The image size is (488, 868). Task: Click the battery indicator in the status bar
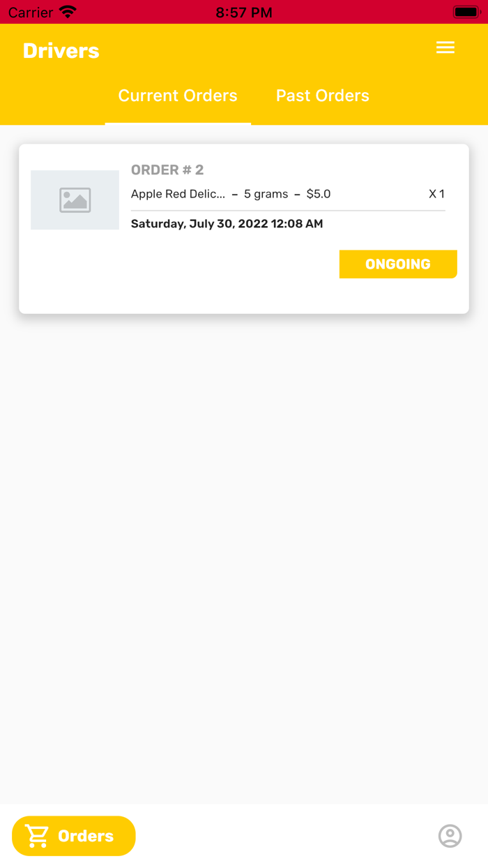(466, 10)
